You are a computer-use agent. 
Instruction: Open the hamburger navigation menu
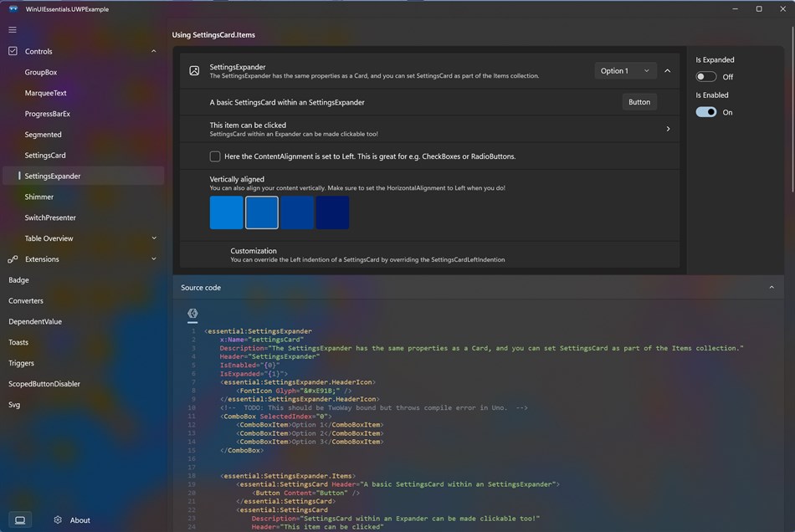[13, 30]
